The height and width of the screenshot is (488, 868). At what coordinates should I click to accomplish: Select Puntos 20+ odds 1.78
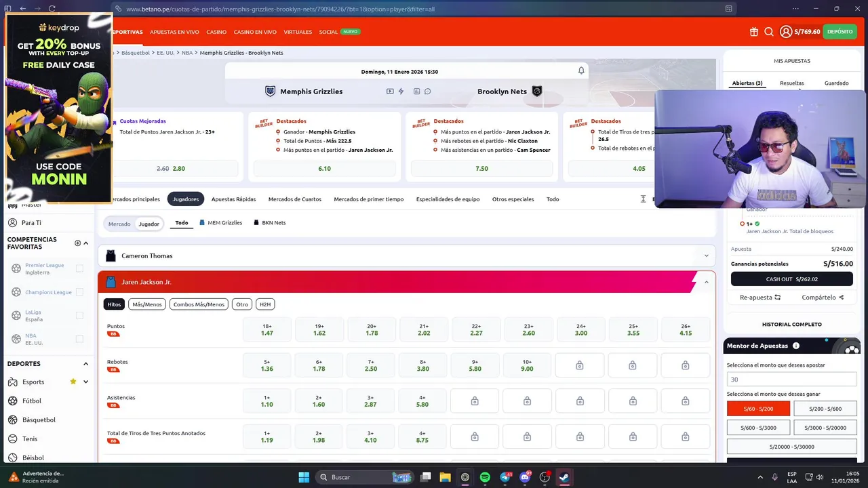372,330
